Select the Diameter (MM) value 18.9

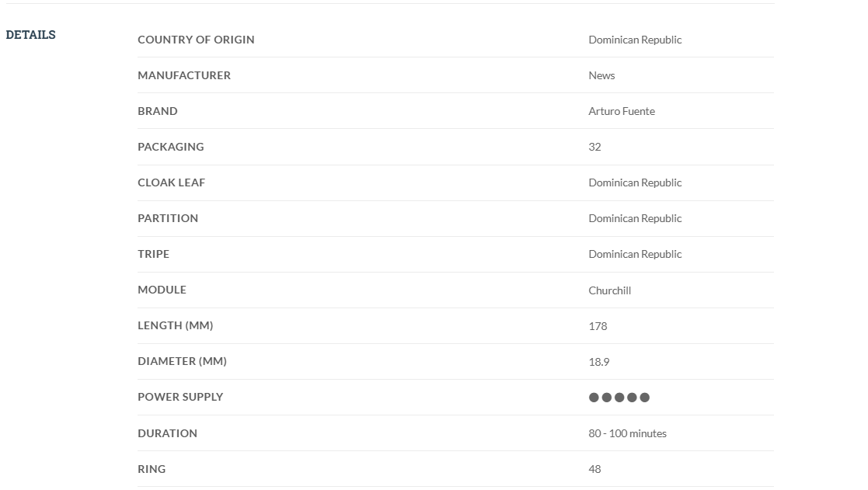pyautogui.click(x=598, y=362)
